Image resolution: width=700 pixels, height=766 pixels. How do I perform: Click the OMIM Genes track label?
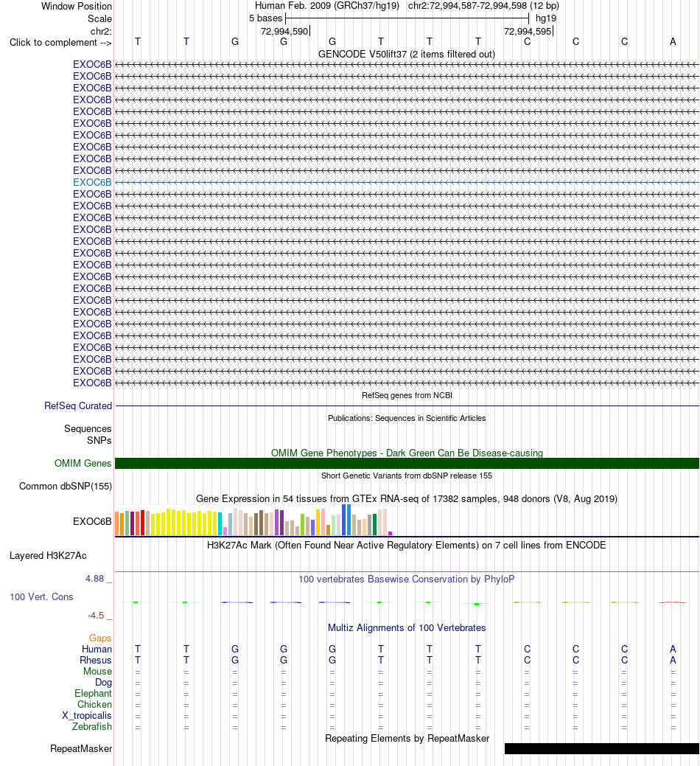click(x=83, y=463)
